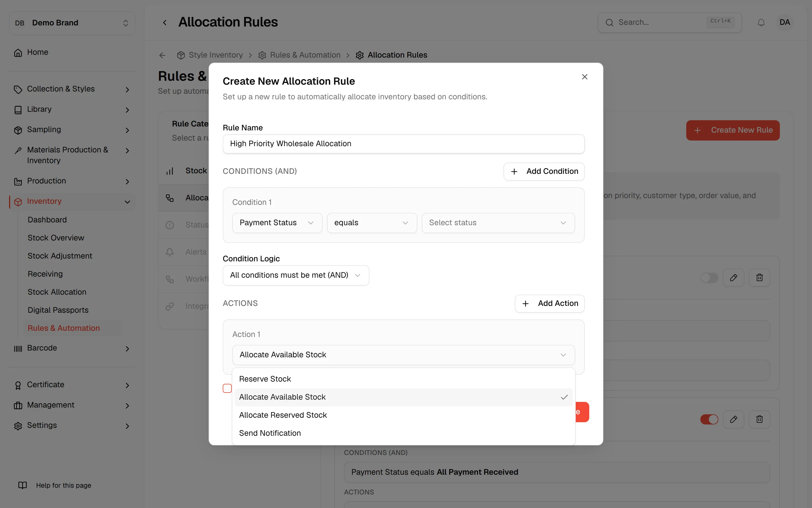812x508 pixels.
Task: Click the Inventory box icon
Action: pos(18,202)
